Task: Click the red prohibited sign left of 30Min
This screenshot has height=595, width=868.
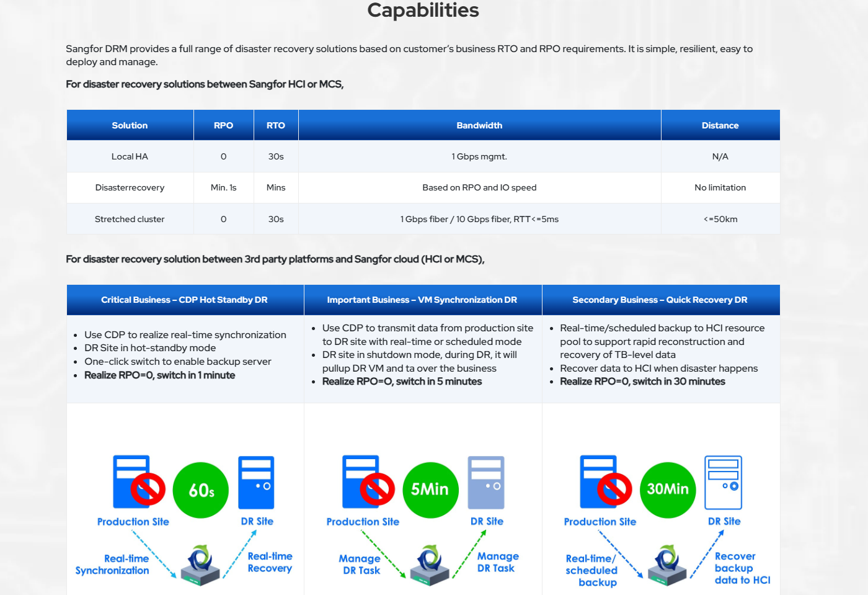Action: [x=614, y=489]
